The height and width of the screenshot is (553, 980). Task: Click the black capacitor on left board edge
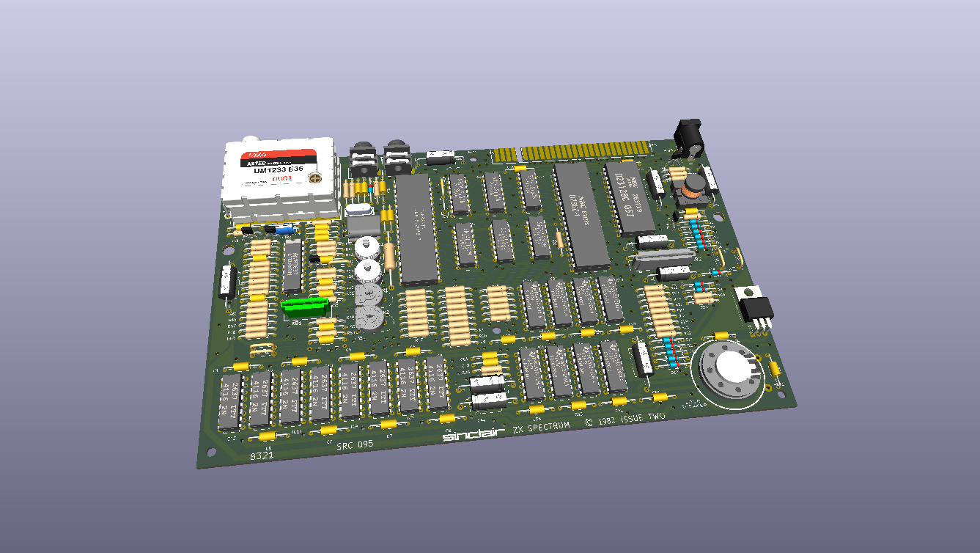(227, 282)
